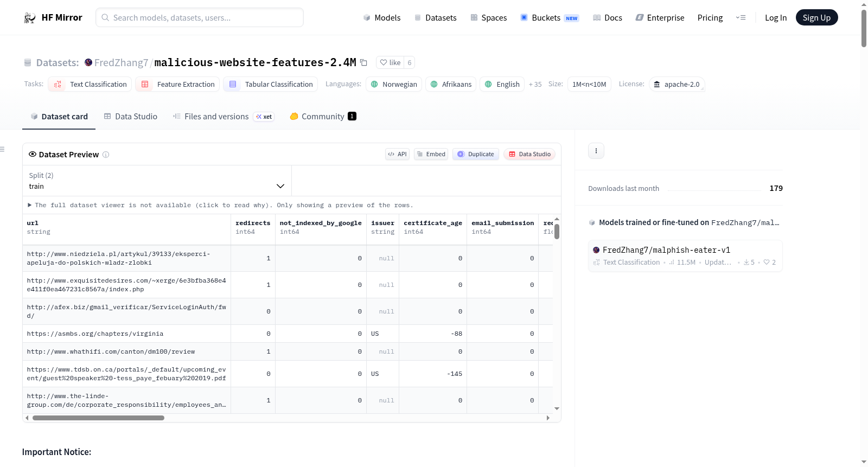This screenshot has height=467, width=868.
Task: Click the Embed button
Action: pos(431,154)
